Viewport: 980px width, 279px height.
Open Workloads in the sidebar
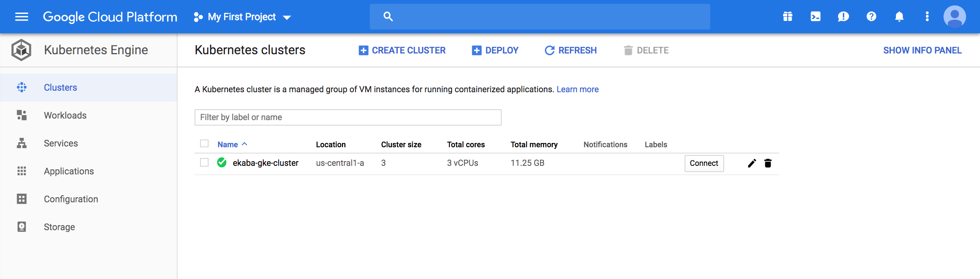[88, 115]
